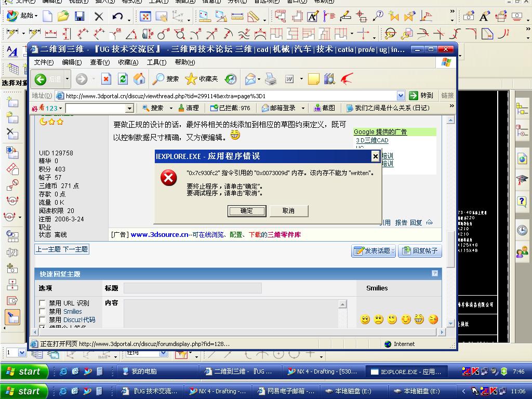
Task: Collapse the 快速回复主题 panel toggle
Action: (435, 273)
